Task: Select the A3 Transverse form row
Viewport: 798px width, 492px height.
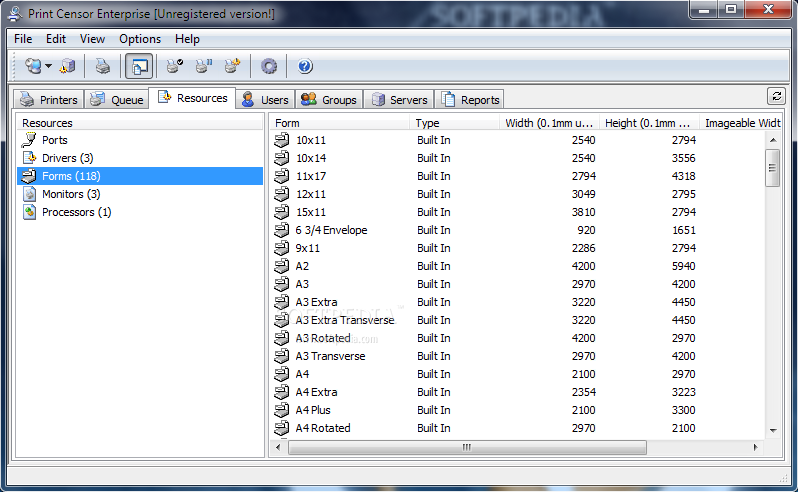Action: pyautogui.click(x=330, y=356)
